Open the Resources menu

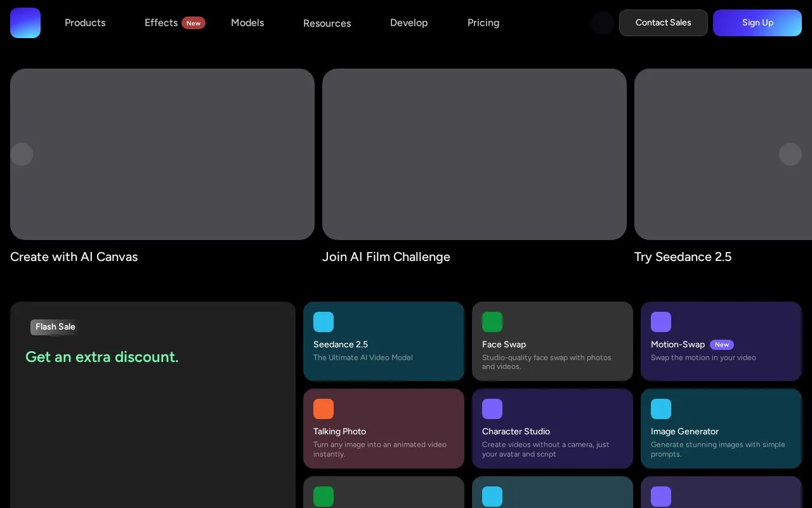point(327,23)
